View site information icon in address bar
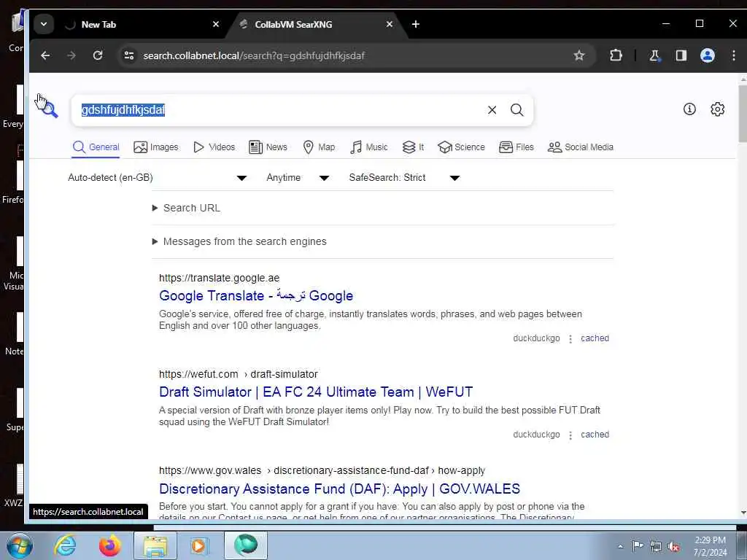 (128, 55)
